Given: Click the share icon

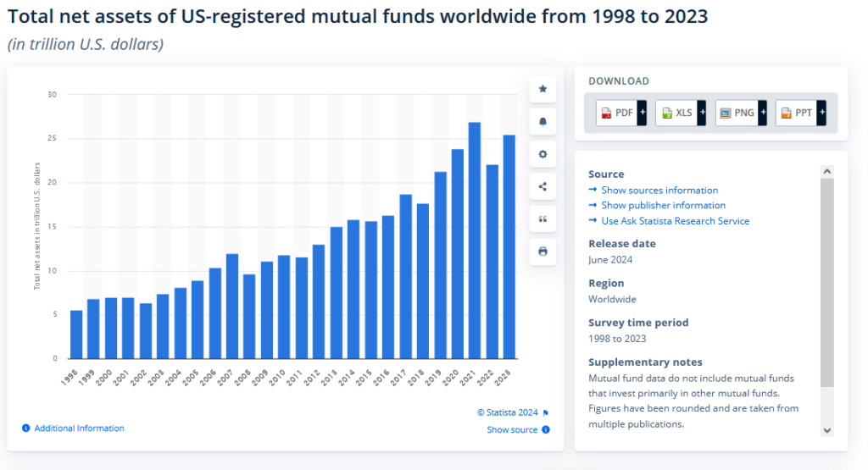Looking at the screenshot, I should 542,186.
